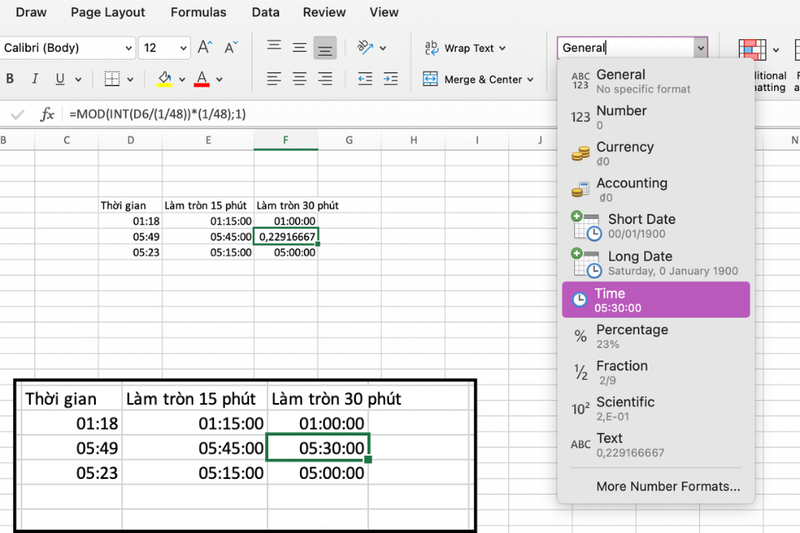Image resolution: width=800 pixels, height=533 pixels.
Task: Open the Page Layout tab
Action: coord(108,12)
